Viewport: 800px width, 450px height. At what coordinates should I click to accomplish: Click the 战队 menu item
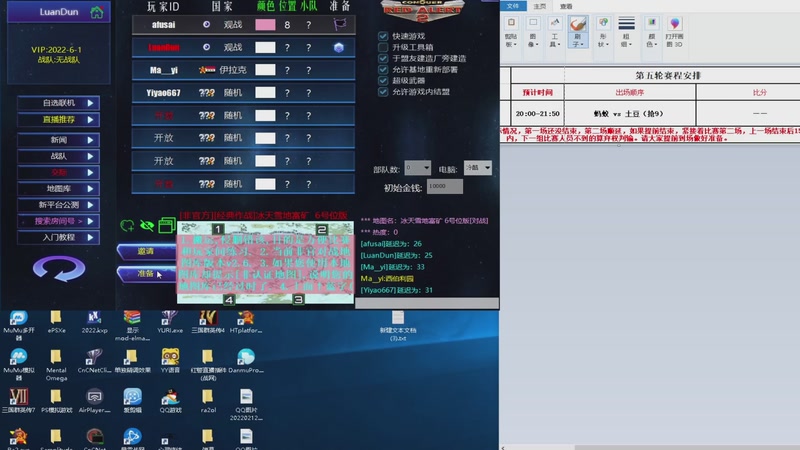pos(59,156)
